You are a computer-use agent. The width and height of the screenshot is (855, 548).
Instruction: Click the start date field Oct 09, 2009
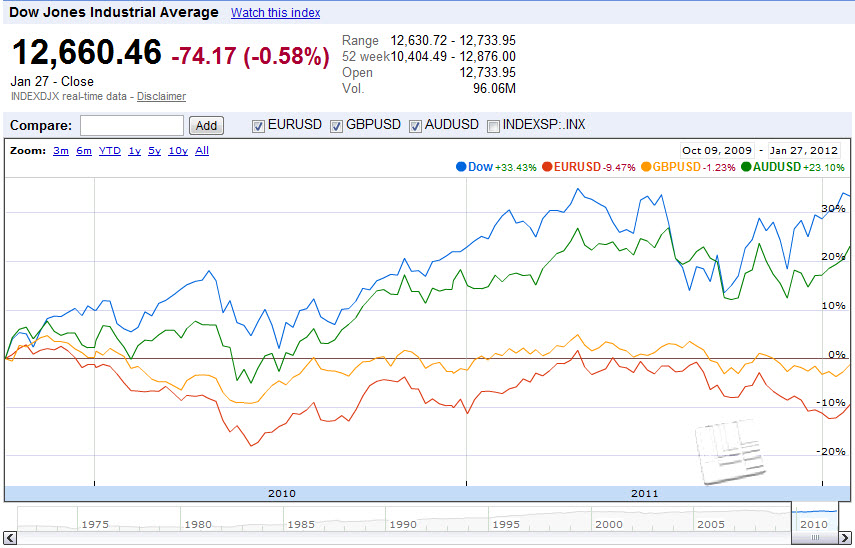click(717, 150)
